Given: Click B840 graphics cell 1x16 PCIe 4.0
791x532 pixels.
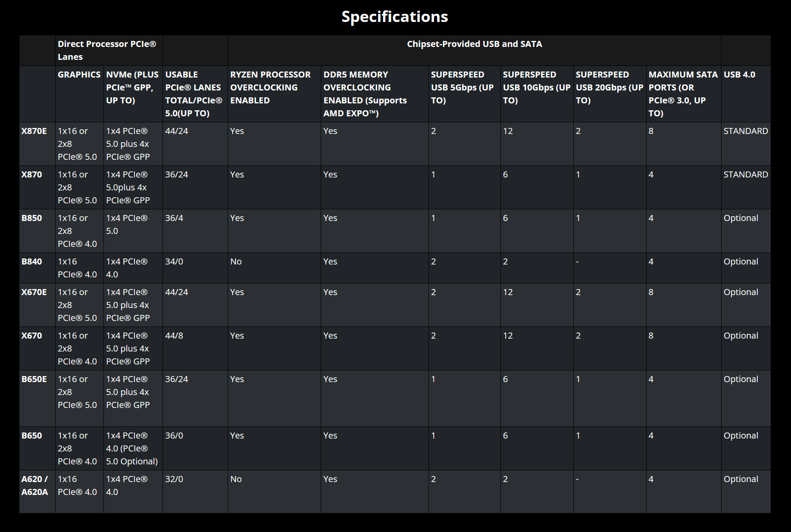Looking at the screenshot, I should (x=79, y=268).
